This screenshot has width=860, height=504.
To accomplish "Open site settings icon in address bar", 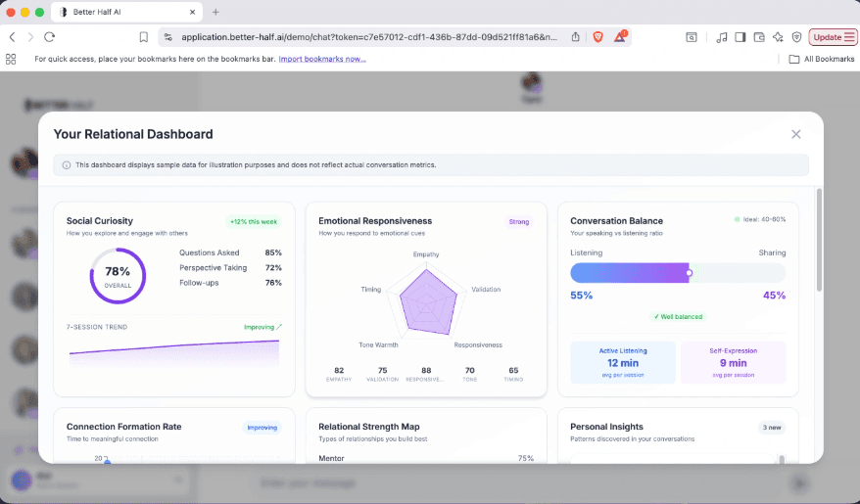I will pyautogui.click(x=168, y=37).
